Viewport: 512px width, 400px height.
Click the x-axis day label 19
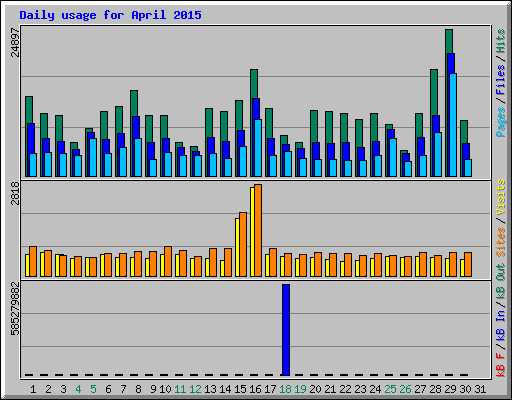(300, 389)
